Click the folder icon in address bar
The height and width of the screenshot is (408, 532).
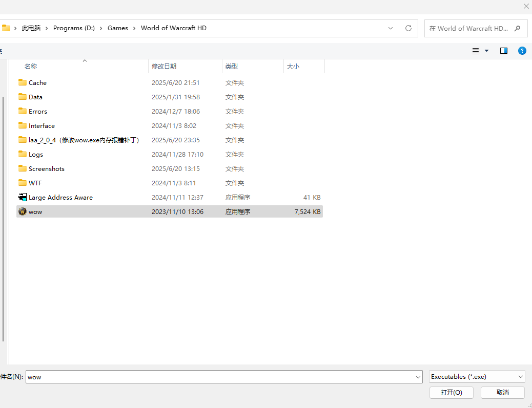click(x=6, y=28)
